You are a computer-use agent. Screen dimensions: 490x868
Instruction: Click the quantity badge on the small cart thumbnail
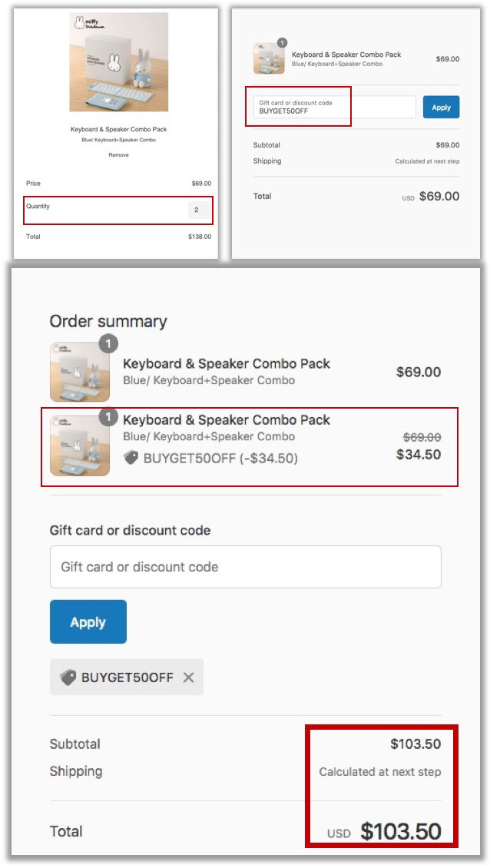point(282,44)
